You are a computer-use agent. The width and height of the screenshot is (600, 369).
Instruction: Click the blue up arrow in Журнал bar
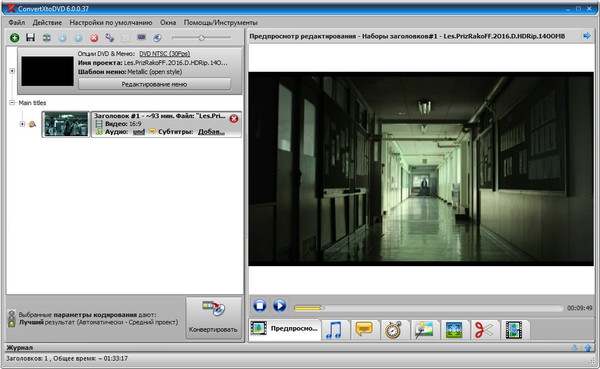pyautogui.click(x=588, y=348)
